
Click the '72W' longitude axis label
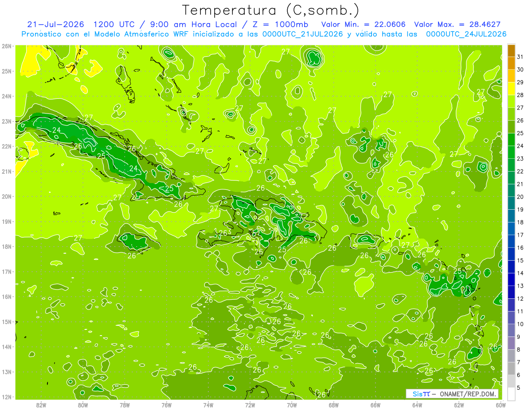250,405
